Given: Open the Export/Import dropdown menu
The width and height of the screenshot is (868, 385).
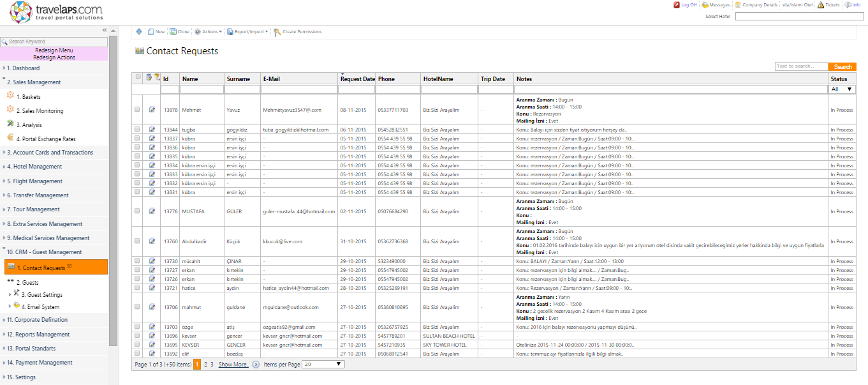Looking at the screenshot, I should click(247, 31).
